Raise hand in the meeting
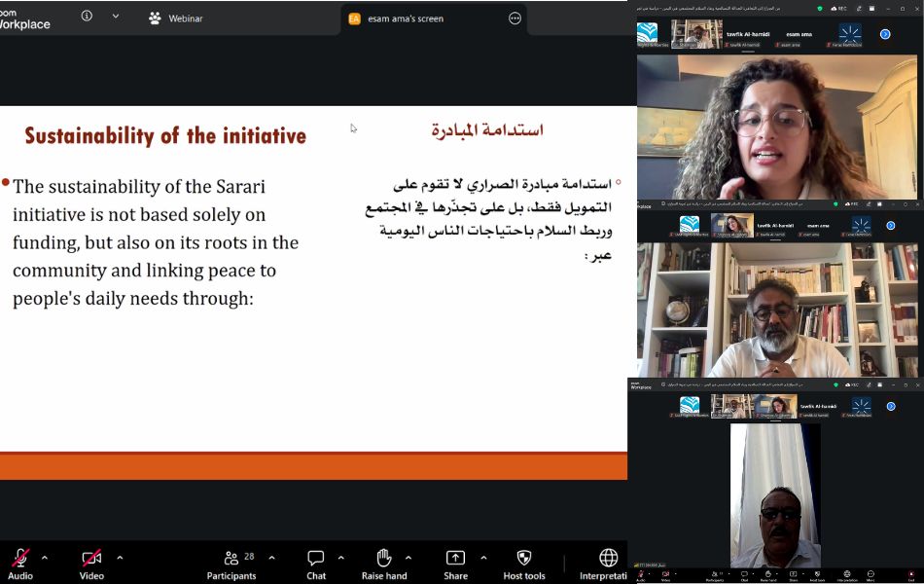Image resolution: width=924 pixels, height=584 pixels. [384, 563]
